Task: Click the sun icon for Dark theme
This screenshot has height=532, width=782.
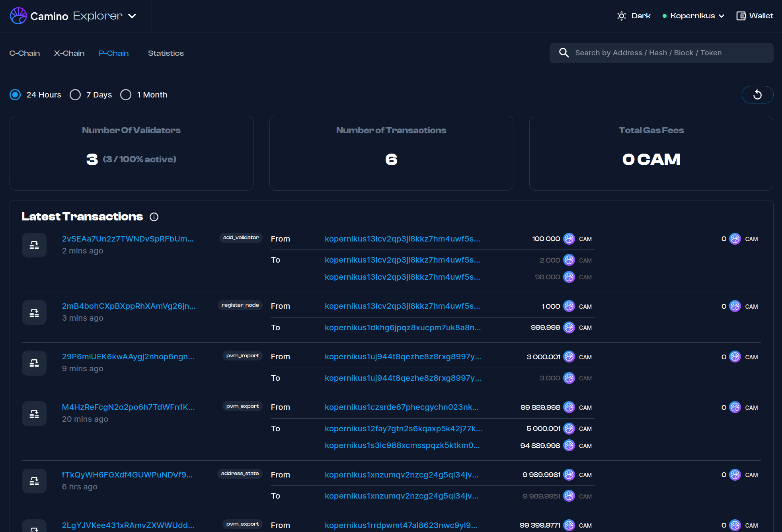Action: pos(621,16)
